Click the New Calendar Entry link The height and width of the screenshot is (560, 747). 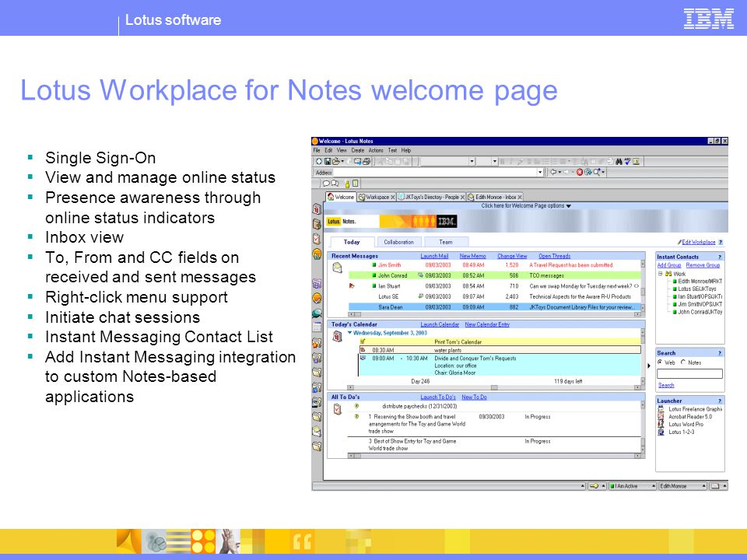[x=487, y=325]
